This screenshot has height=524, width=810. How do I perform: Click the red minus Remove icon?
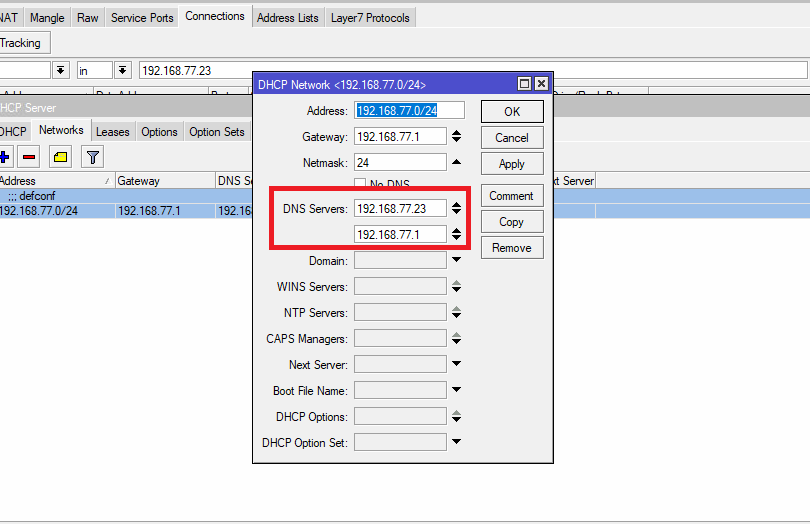click(x=29, y=157)
